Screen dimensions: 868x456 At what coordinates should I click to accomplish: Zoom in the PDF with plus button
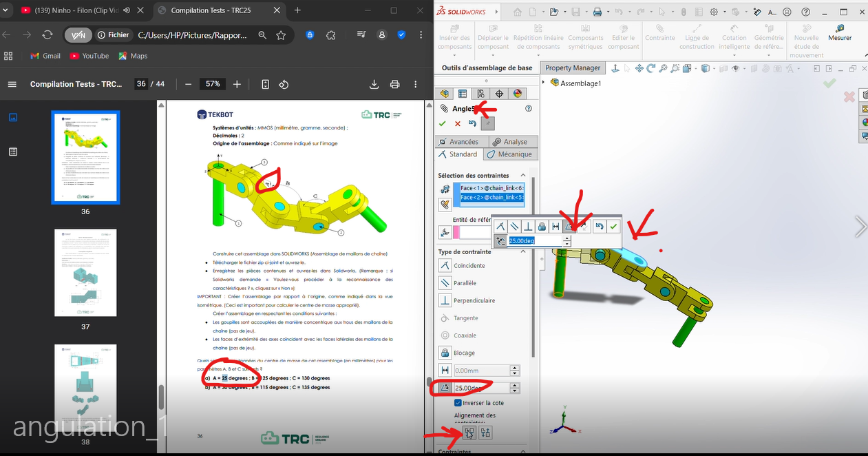(237, 84)
